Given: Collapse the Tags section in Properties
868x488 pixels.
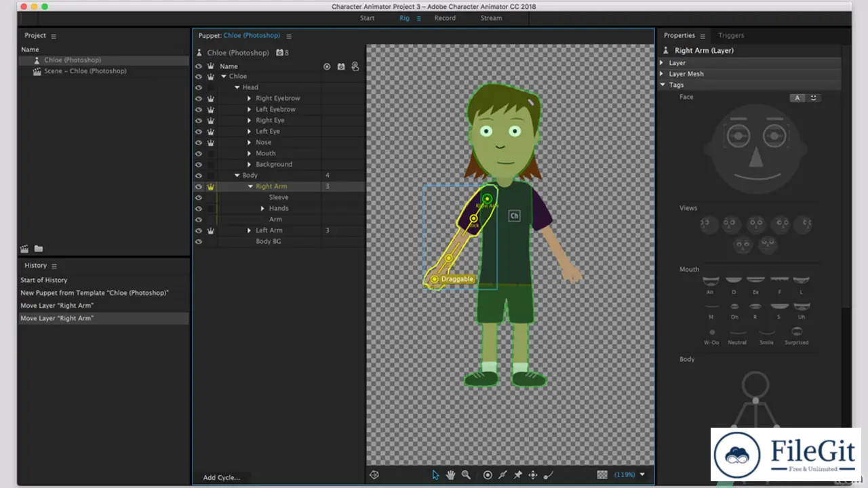Looking at the screenshot, I should pyautogui.click(x=663, y=85).
